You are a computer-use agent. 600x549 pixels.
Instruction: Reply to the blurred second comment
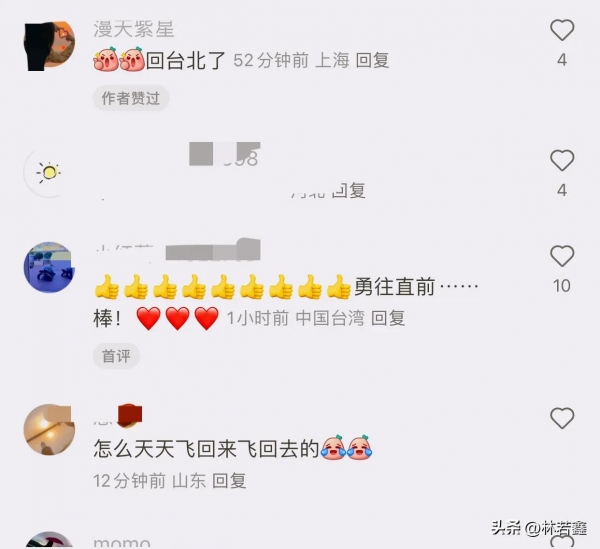click(x=348, y=190)
